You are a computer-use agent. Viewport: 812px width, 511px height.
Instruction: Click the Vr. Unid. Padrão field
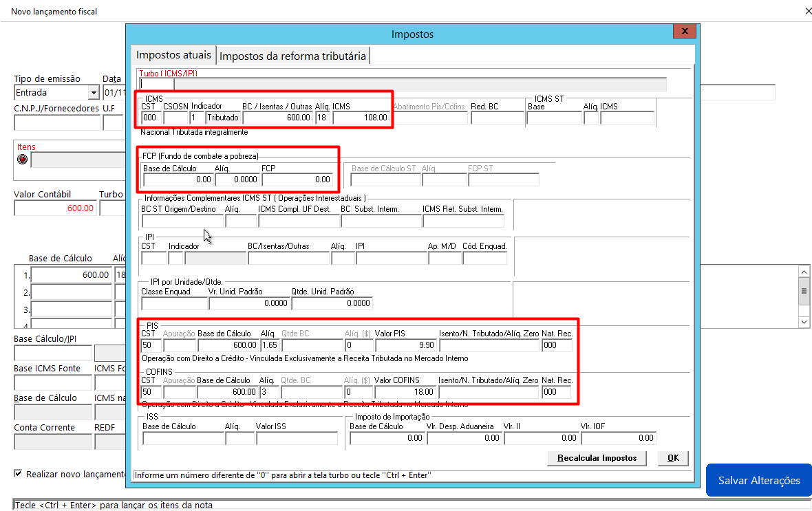tap(248, 303)
